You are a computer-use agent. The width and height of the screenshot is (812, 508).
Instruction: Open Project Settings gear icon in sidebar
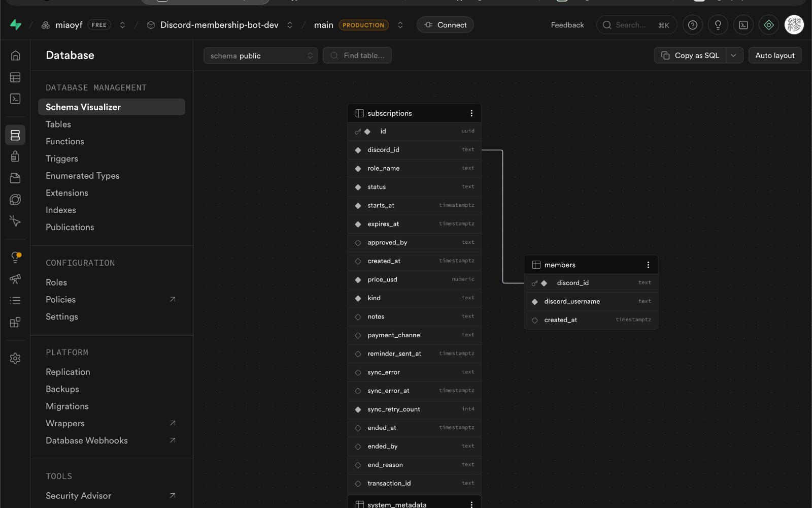pos(15,359)
